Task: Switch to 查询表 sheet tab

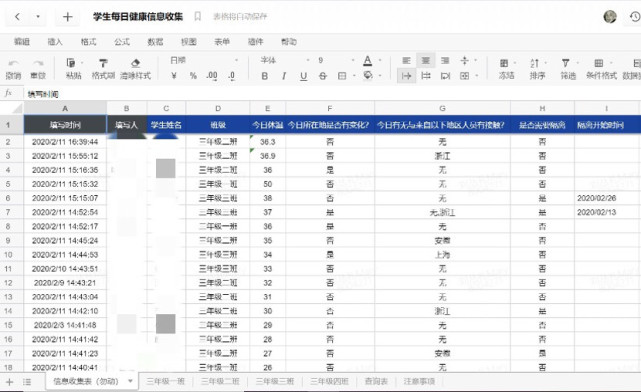Action: 376,381
